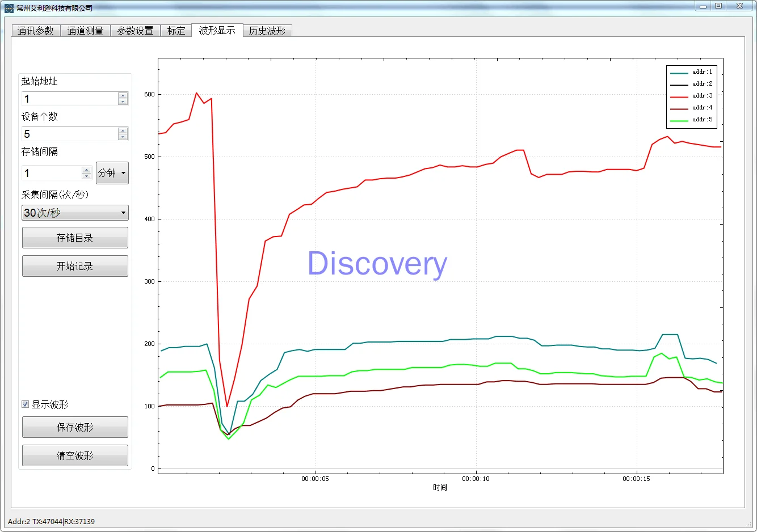Maximize the application window
The height and width of the screenshot is (532, 757).
tap(718, 6)
